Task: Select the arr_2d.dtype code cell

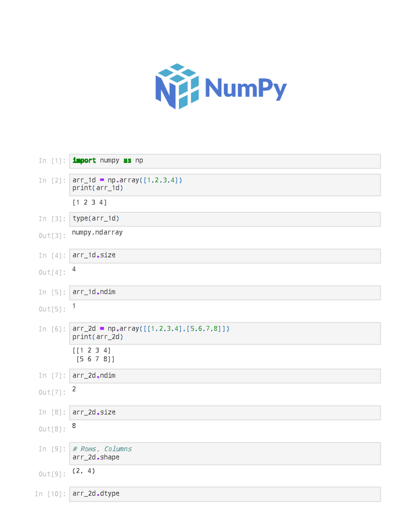Action: click(225, 494)
